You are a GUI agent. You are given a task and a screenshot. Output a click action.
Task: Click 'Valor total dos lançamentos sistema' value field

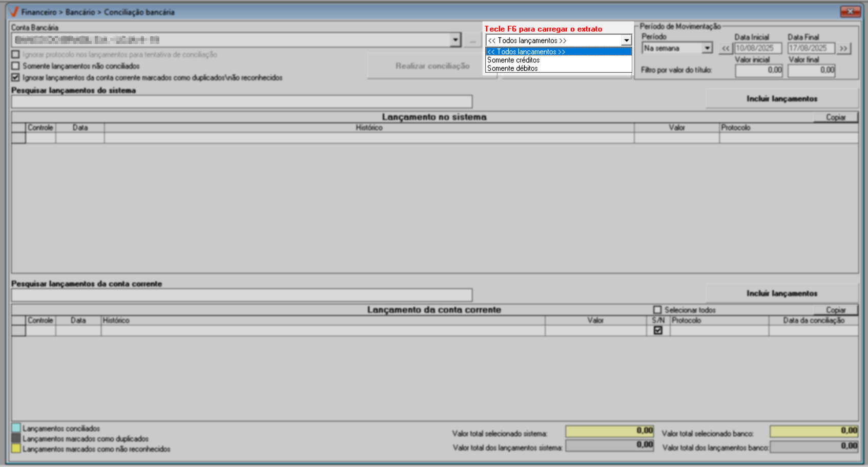click(610, 445)
